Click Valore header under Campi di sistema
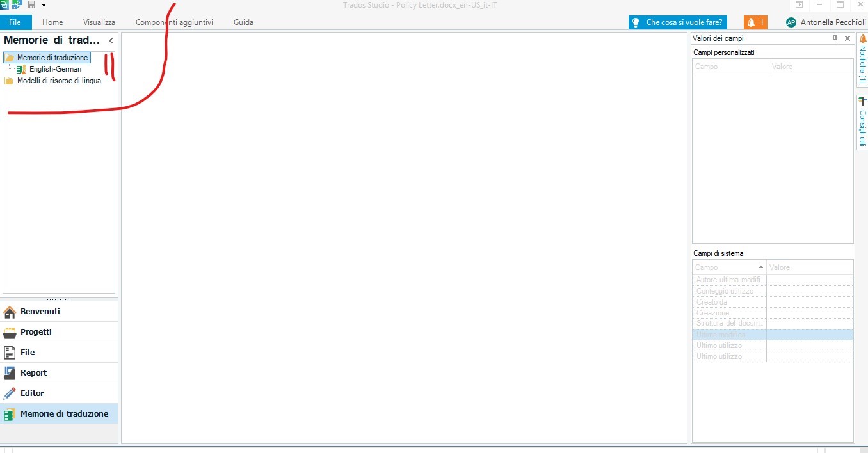This screenshot has width=868, height=453. (x=810, y=267)
